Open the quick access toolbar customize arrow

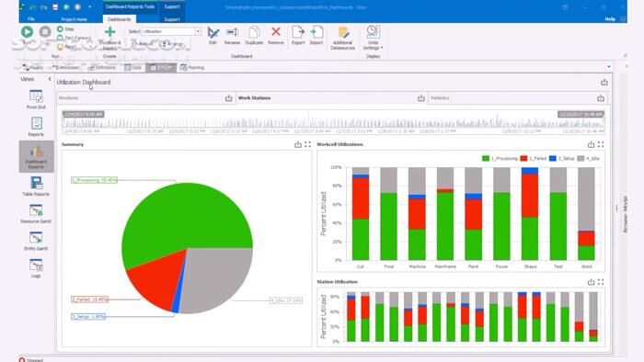coord(89,7)
